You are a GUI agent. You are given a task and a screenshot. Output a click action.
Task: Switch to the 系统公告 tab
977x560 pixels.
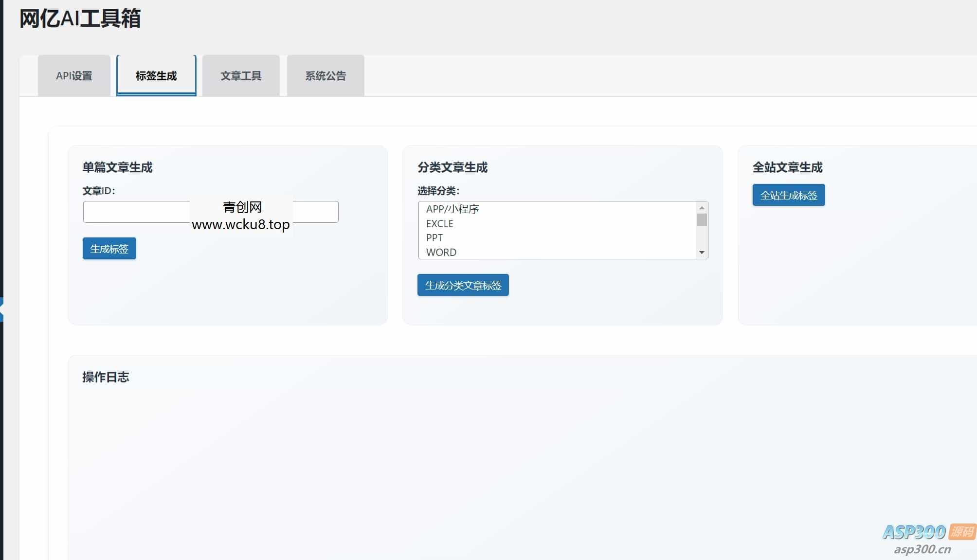pos(325,76)
